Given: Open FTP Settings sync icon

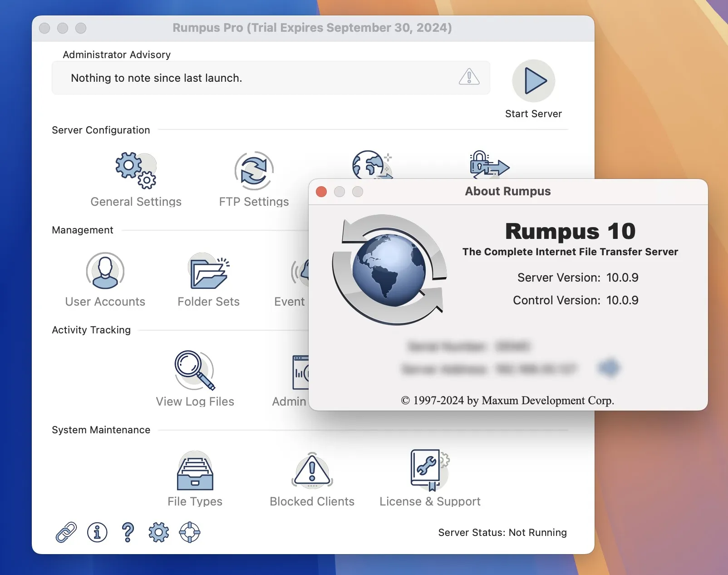Looking at the screenshot, I should click(x=254, y=170).
